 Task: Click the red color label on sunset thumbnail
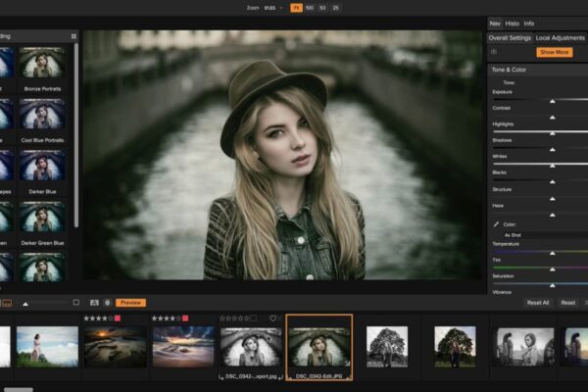[x=117, y=318]
